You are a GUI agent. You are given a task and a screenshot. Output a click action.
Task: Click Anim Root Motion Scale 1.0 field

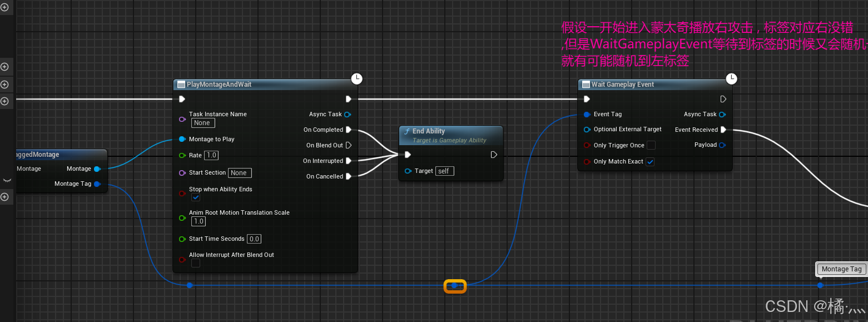(199, 221)
